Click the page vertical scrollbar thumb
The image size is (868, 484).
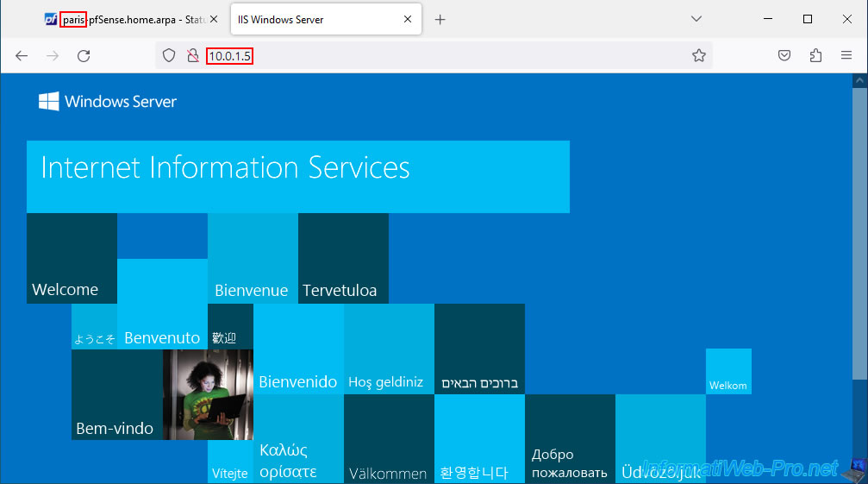click(859, 234)
